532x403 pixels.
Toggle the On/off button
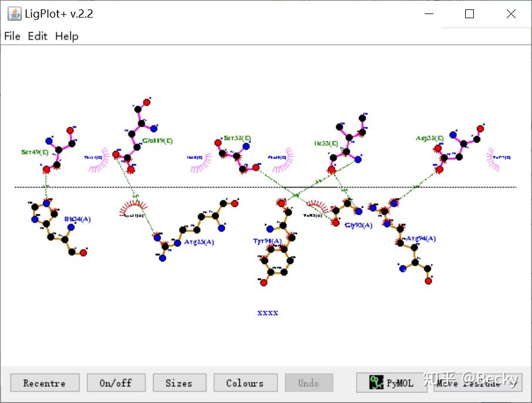click(x=116, y=383)
